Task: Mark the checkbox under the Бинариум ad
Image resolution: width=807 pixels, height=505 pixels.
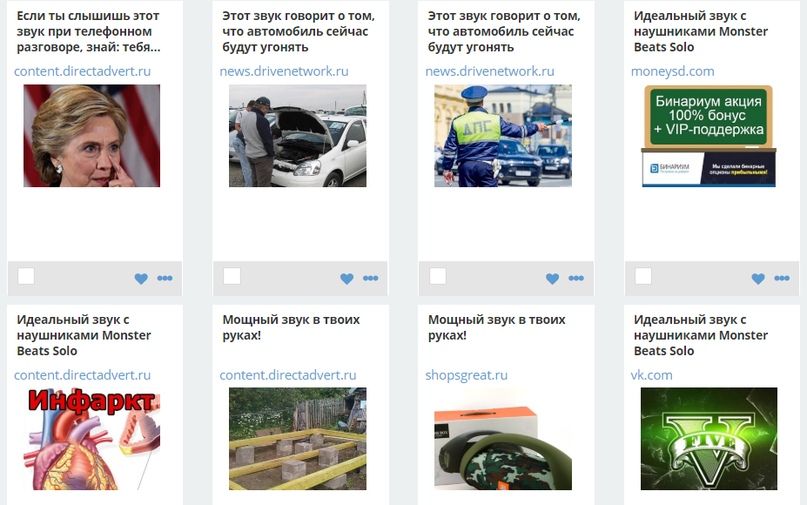Action: (643, 276)
